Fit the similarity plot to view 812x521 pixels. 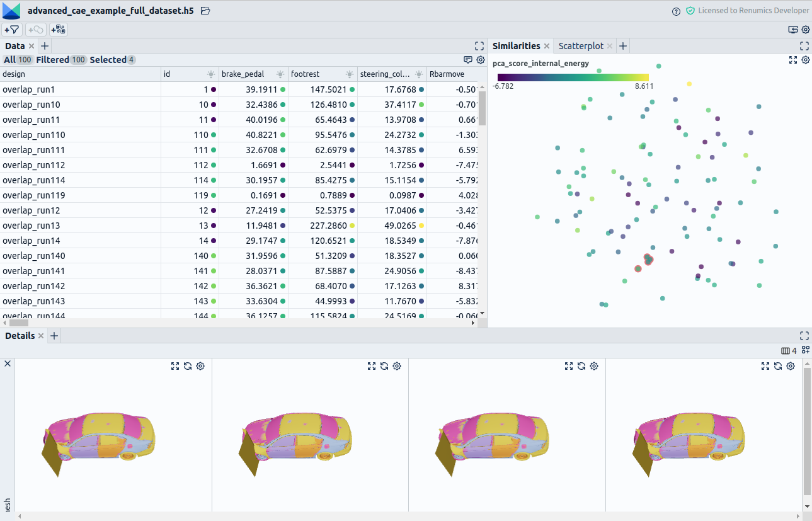(x=793, y=60)
